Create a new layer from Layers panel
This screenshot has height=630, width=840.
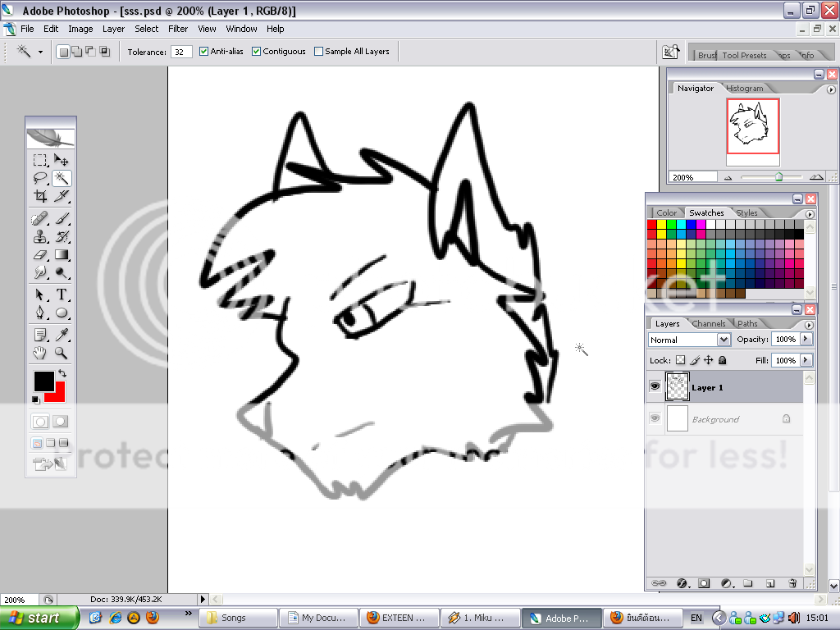(769, 583)
